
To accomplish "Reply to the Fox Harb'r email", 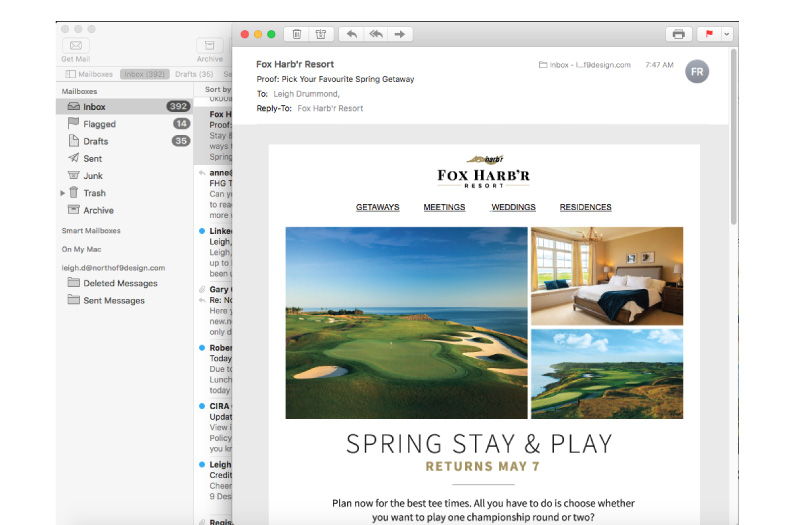I will click(351, 34).
